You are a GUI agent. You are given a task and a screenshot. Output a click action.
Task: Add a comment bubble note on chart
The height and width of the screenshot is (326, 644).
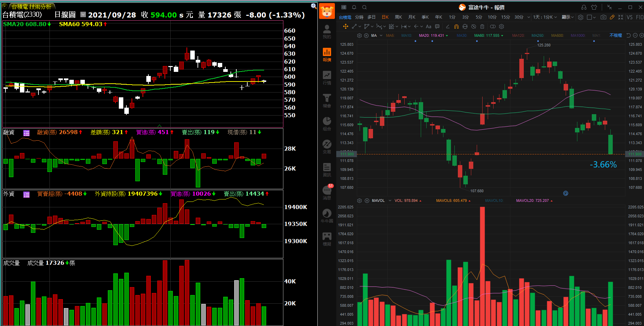[x=437, y=26]
